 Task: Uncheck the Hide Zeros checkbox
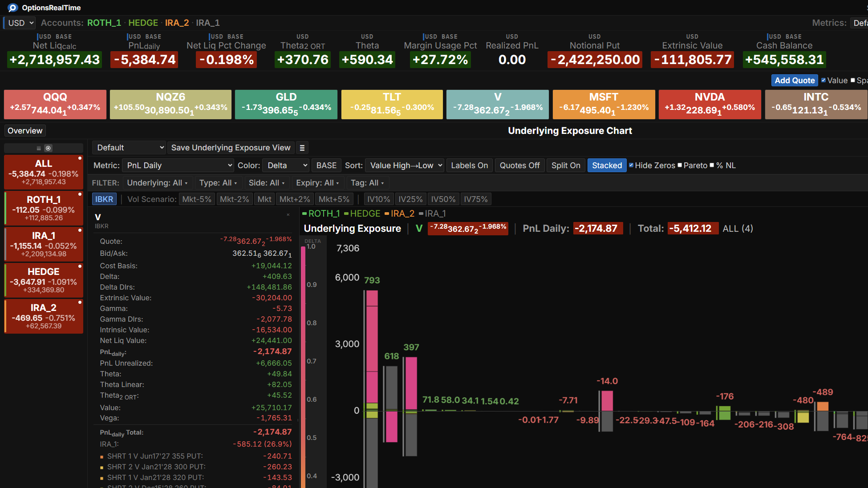pos(631,165)
